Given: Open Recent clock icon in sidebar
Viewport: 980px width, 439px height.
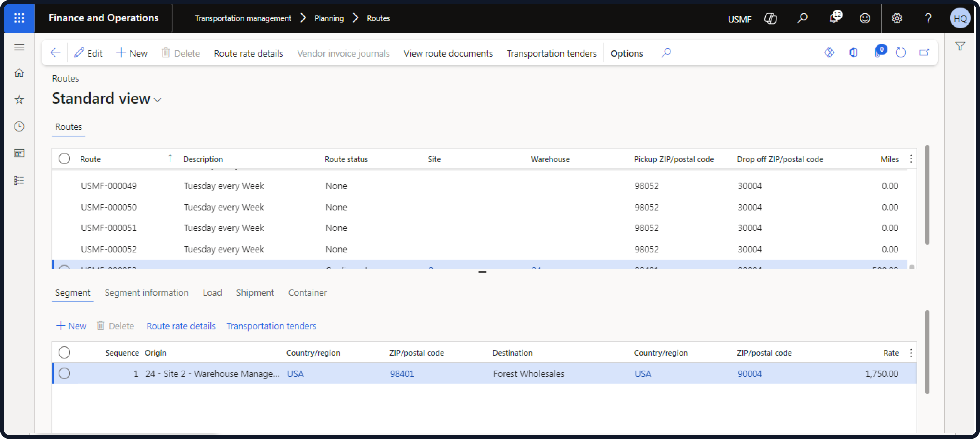Looking at the screenshot, I should click(x=19, y=126).
